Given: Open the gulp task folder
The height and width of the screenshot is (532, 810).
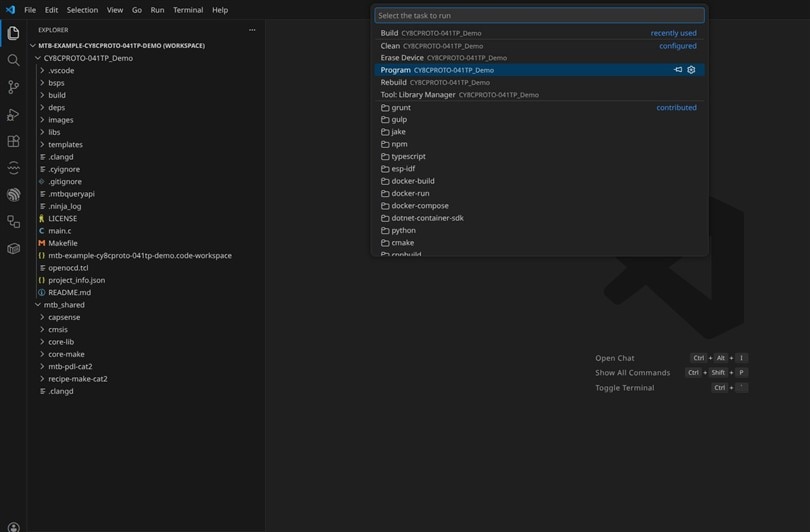Looking at the screenshot, I should (539, 119).
